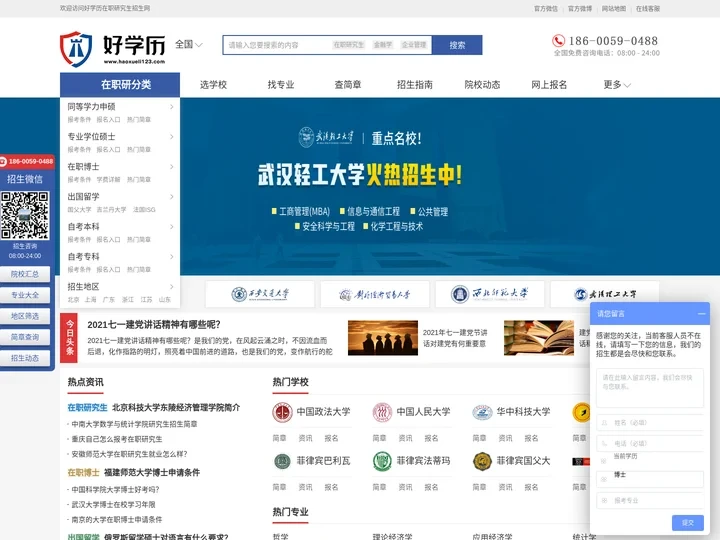Click the 菲律宾法蒂玛 emblem icon
This screenshot has height=540, width=720.
(382, 461)
